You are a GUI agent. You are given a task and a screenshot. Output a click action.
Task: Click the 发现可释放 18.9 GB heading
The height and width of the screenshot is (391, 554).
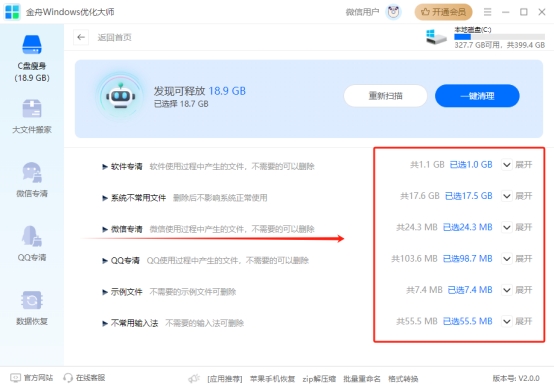click(200, 91)
